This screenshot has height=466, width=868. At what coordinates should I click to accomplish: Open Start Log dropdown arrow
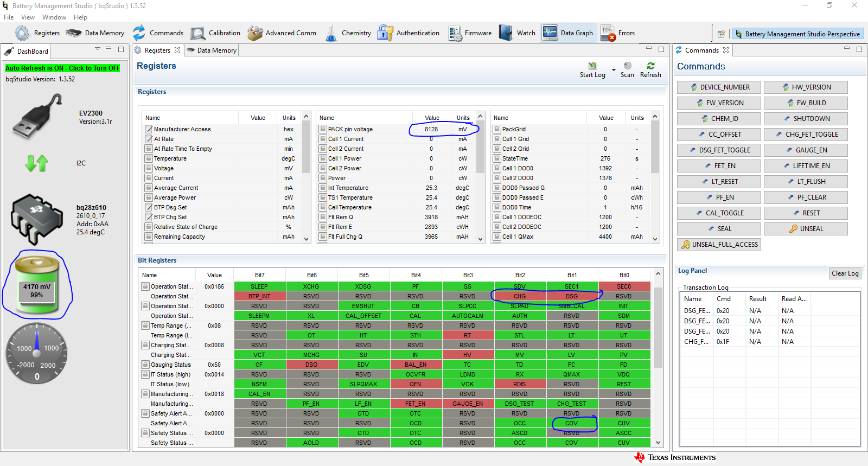pyautogui.click(x=614, y=70)
